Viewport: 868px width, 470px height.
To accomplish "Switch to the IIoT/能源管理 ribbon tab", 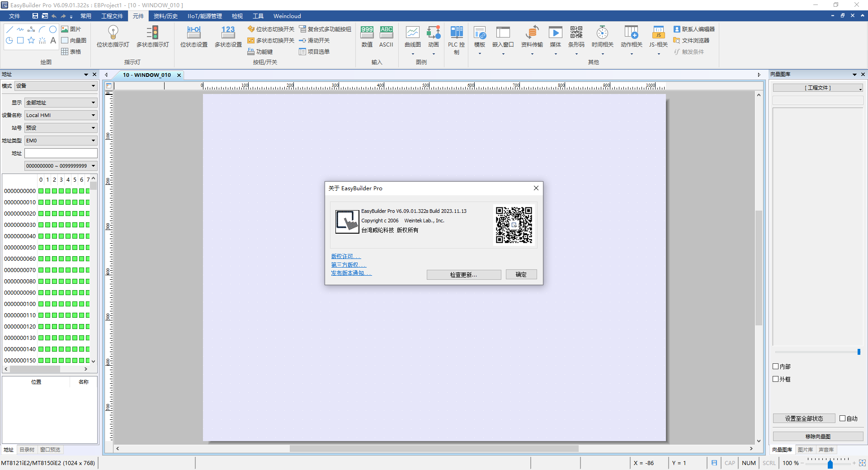I will pyautogui.click(x=205, y=16).
